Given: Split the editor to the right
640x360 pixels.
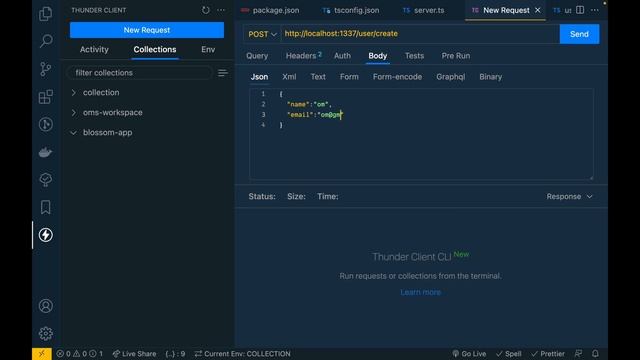Looking at the screenshot, I should pos(580,10).
